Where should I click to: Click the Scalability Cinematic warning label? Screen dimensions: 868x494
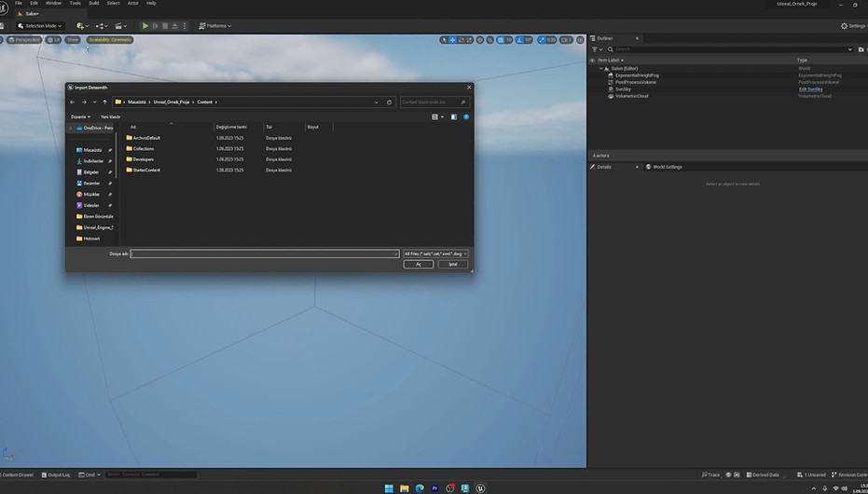(110, 40)
